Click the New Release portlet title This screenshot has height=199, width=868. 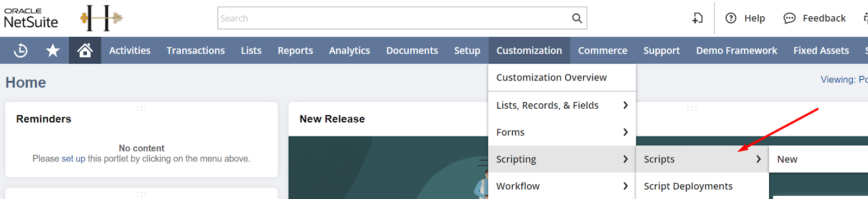(x=332, y=119)
